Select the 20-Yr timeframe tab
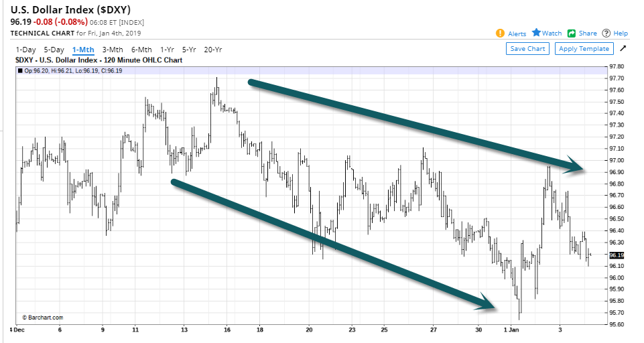644x343 pixels. pyautogui.click(x=212, y=50)
